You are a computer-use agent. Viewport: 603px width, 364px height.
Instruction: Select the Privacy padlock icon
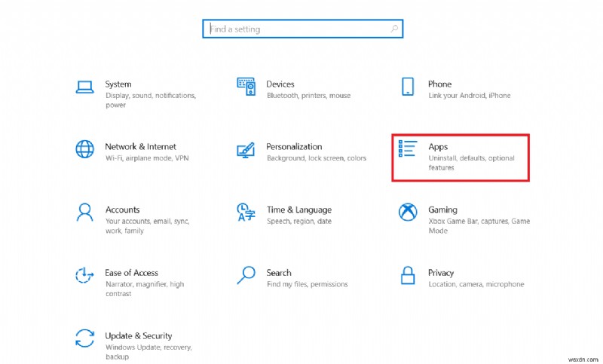[x=408, y=275]
